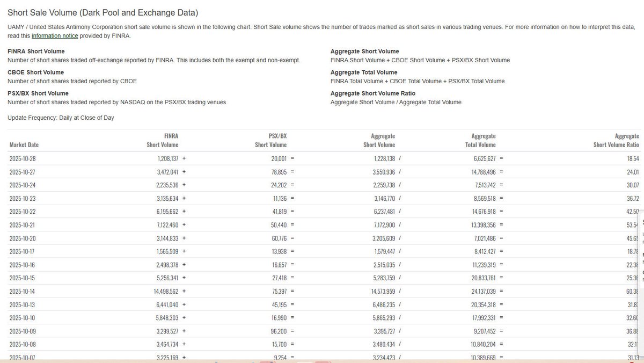Click FINRA short volume value 6,195,662

(x=168, y=212)
